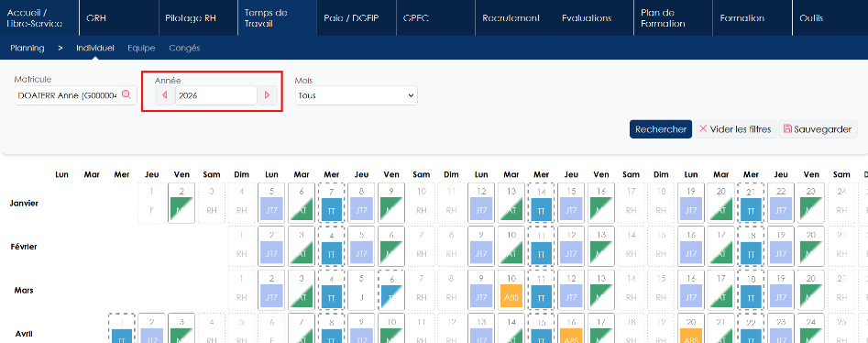Select January 19 JT7 cell
Viewport: 868px width, 343px height.
pos(691,203)
